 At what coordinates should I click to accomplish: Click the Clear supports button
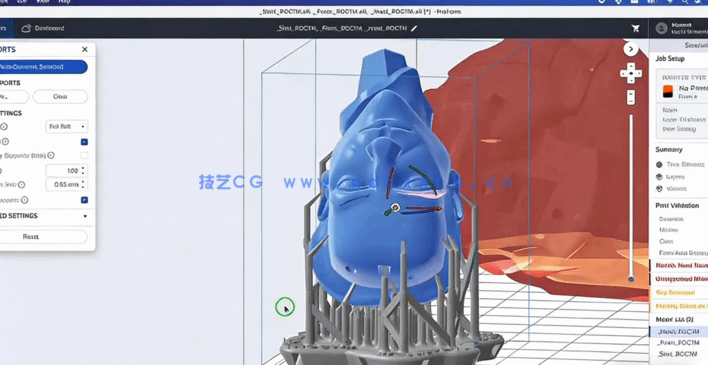[60, 97]
